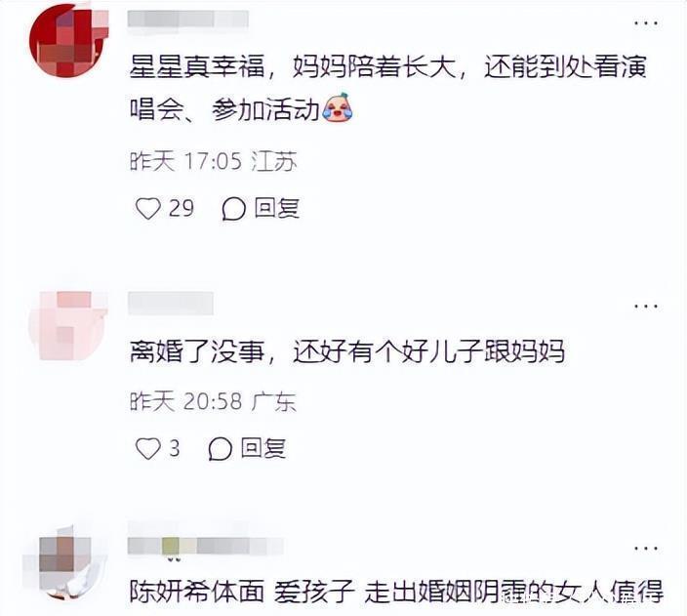Screen dimensions: 687x616
Task: Open the three-dot menu of the third comment
Action: [646, 548]
